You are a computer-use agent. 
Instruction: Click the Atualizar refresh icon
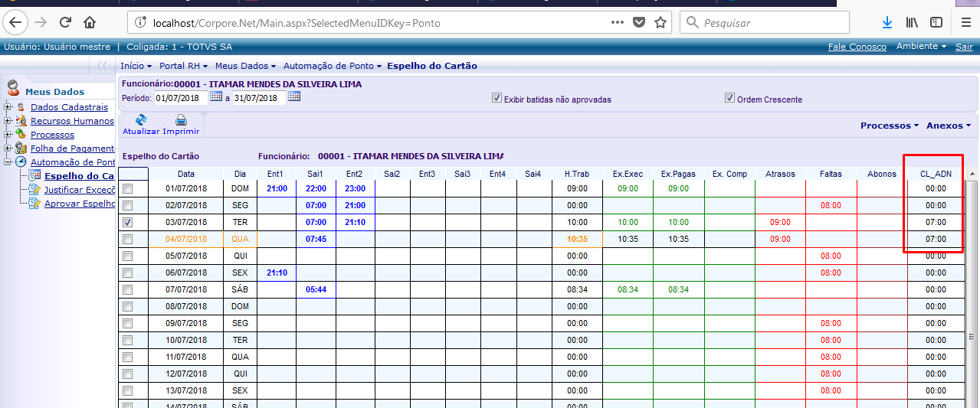click(141, 120)
